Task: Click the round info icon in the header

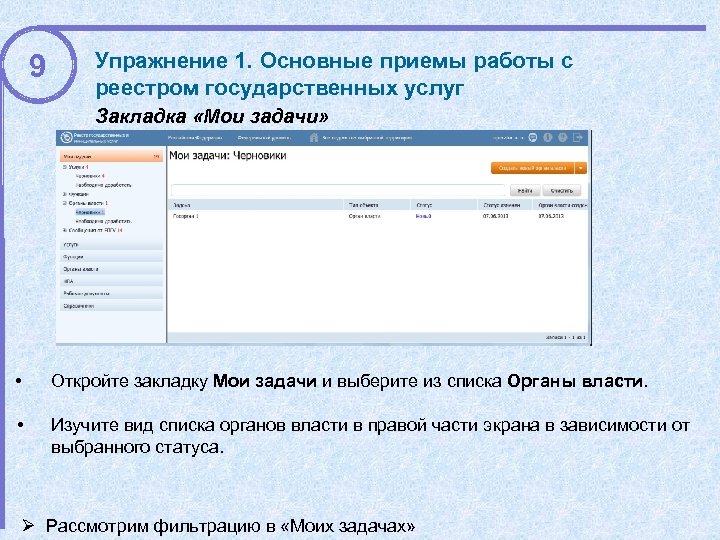Action: tap(547, 137)
